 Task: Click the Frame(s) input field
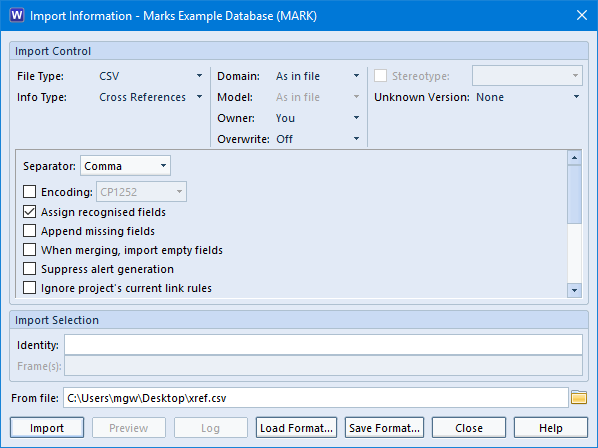pyautogui.click(x=323, y=366)
